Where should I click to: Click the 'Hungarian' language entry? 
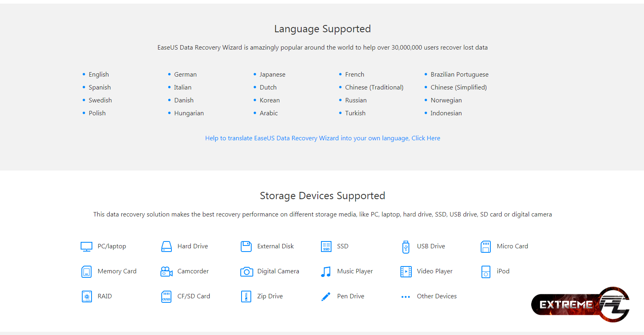click(189, 113)
